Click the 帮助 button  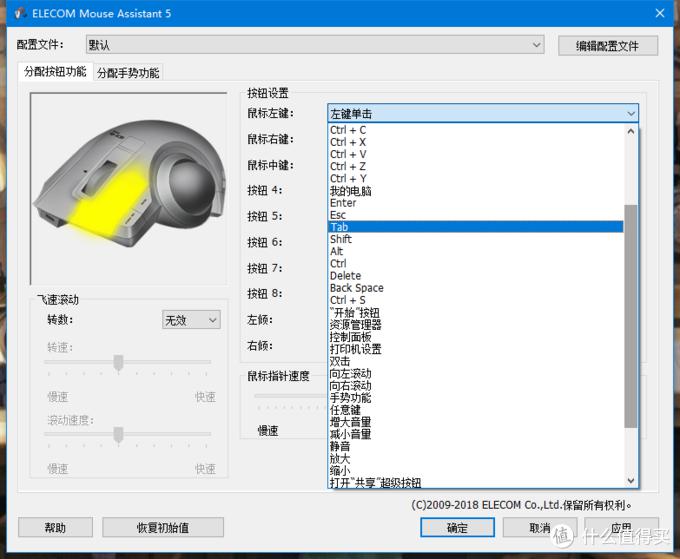click(55, 527)
